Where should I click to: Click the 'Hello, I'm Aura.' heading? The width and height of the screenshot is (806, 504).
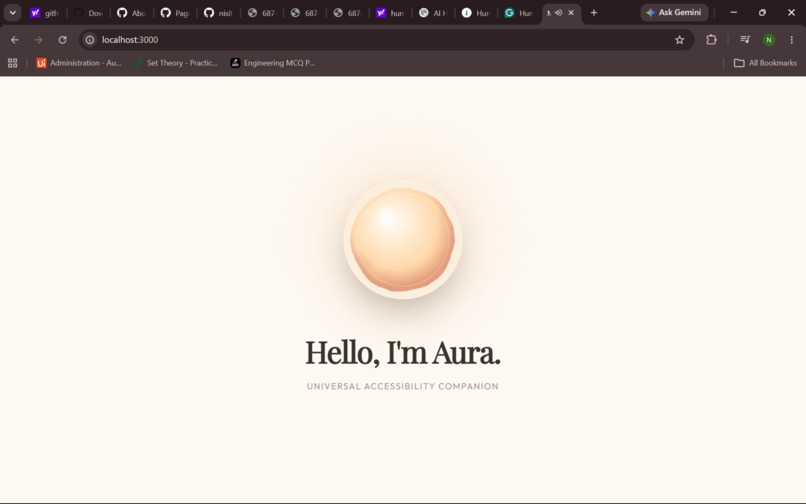pyautogui.click(x=402, y=353)
